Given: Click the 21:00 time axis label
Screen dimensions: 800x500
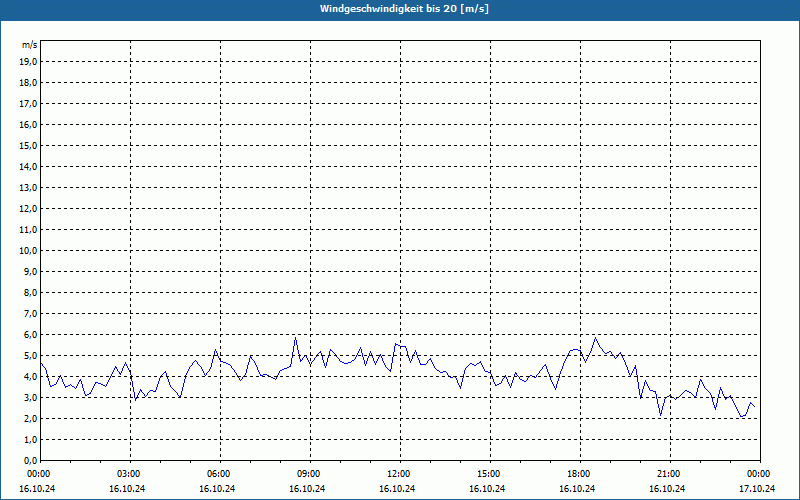Looking at the screenshot, I should coord(670,474).
